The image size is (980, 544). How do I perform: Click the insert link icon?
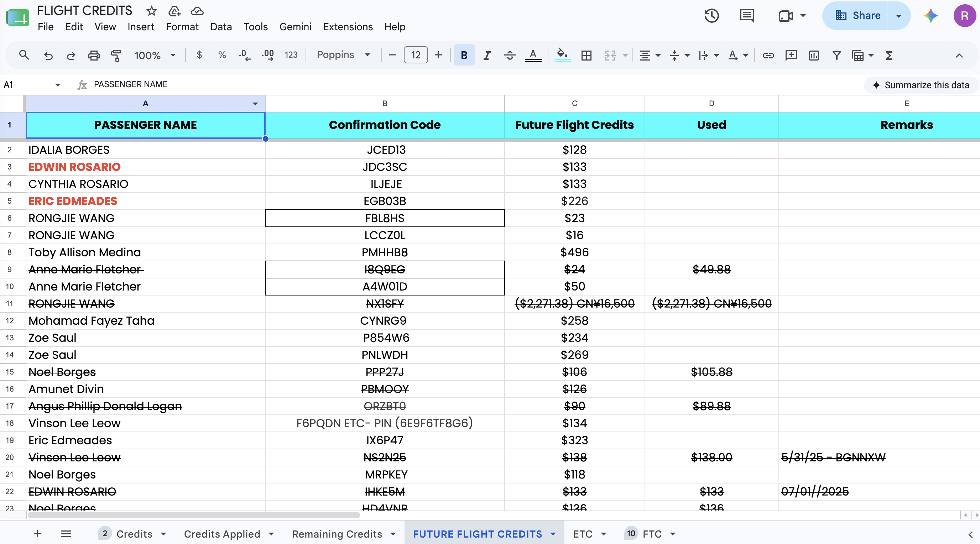(x=768, y=56)
